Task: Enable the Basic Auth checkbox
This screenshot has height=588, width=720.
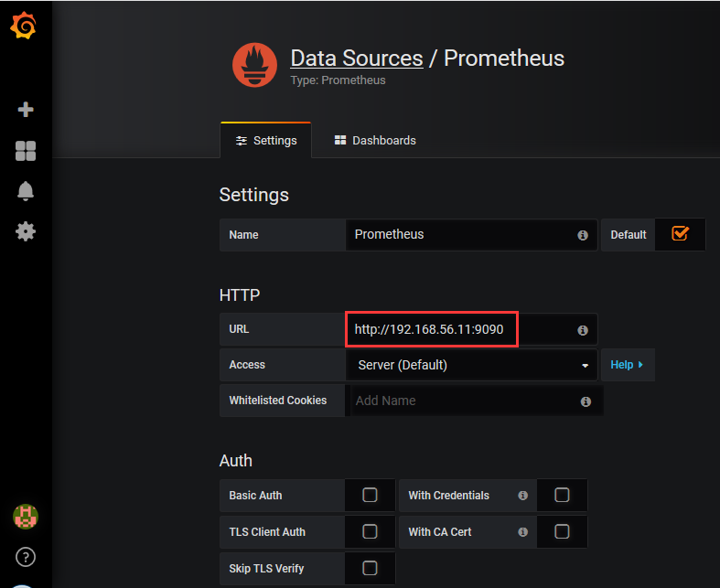Action: point(370,495)
